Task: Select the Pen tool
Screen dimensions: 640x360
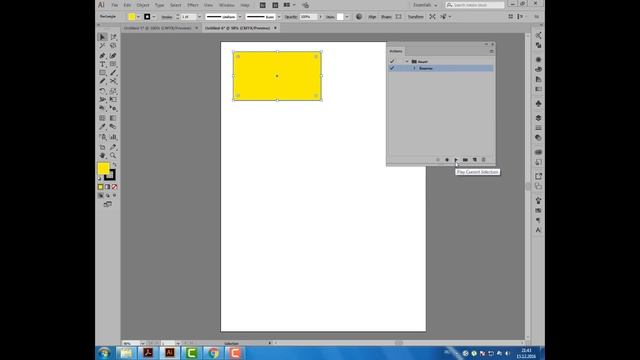Action: 102,55
